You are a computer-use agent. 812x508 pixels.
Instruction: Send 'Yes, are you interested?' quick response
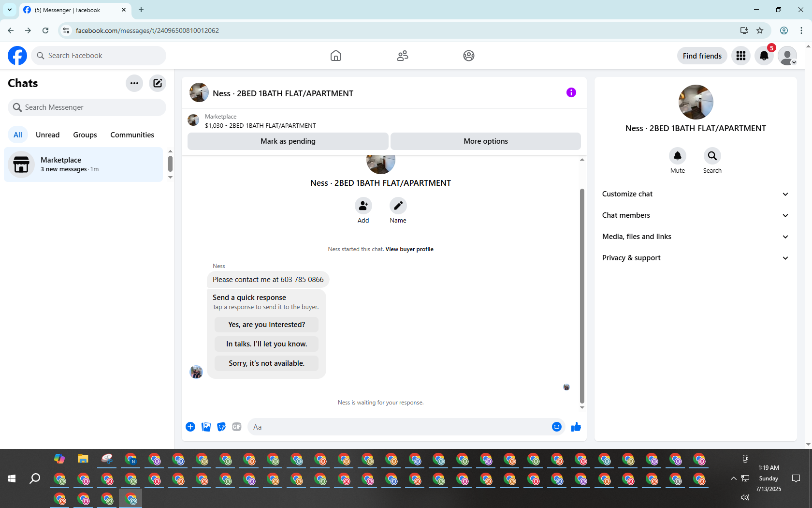[267, 325]
